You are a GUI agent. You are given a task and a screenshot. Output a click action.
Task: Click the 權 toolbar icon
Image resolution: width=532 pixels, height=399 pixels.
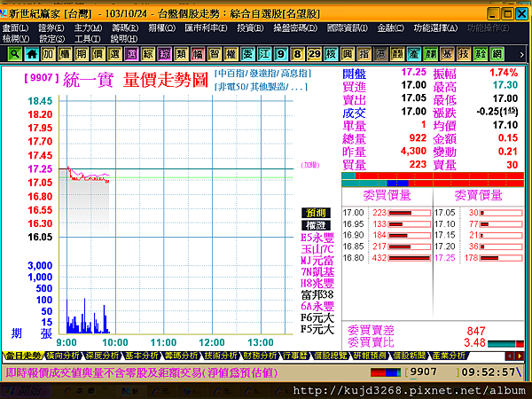pos(231,54)
